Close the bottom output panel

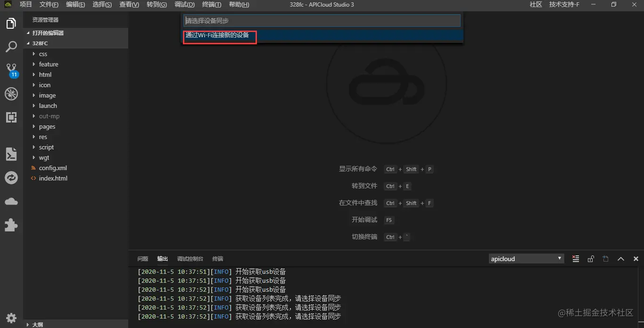636,259
